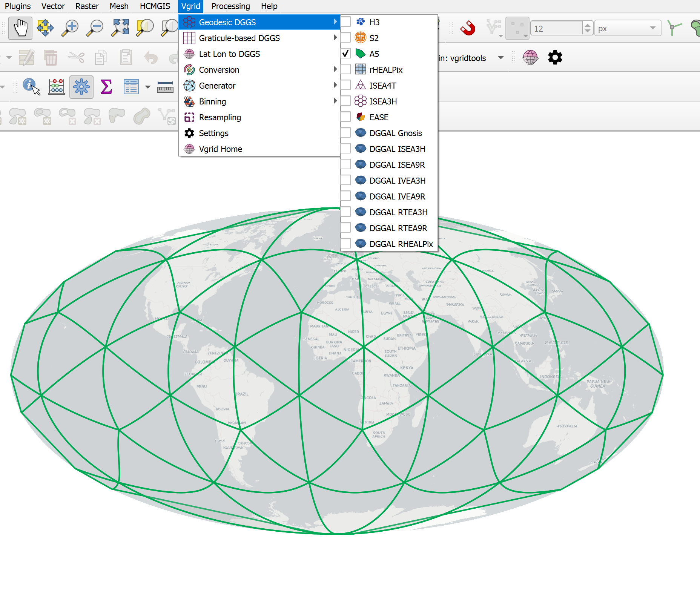This screenshot has width=700, height=589.
Task: Check the DGGAL RHEALPix checkbox
Action: [x=345, y=244]
